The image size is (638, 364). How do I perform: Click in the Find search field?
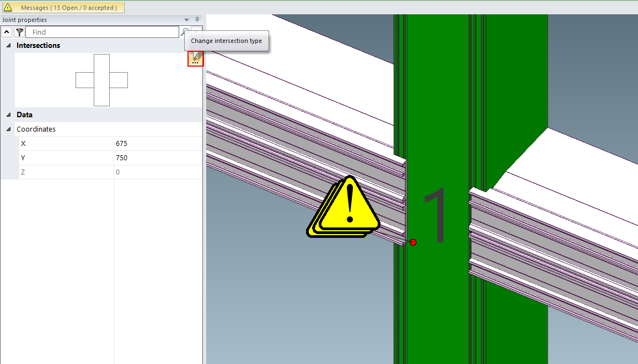tap(105, 32)
